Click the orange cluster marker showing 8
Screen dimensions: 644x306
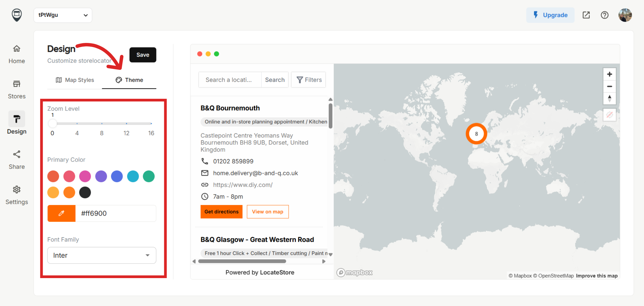pyautogui.click(x=476, y=134)
